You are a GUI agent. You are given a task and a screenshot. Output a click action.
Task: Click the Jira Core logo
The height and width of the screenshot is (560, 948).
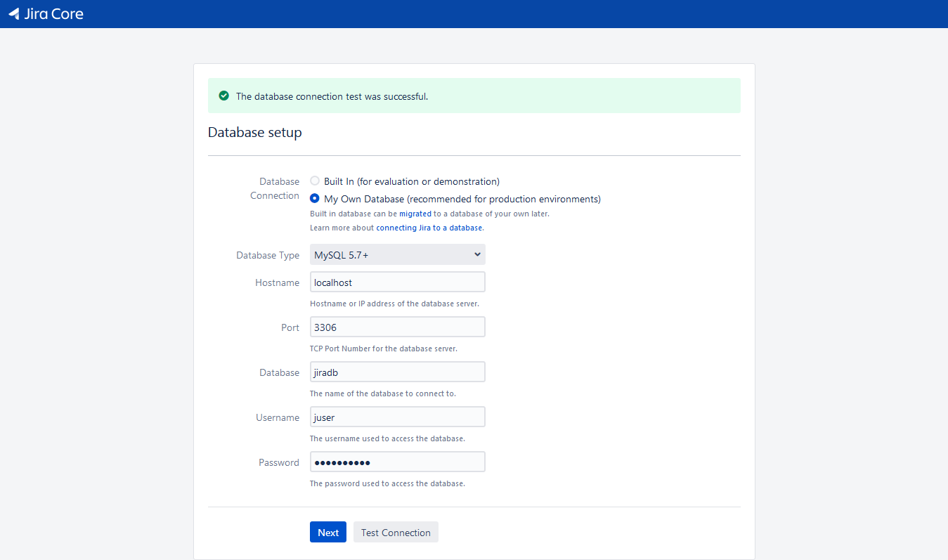(x=46, y=13)
